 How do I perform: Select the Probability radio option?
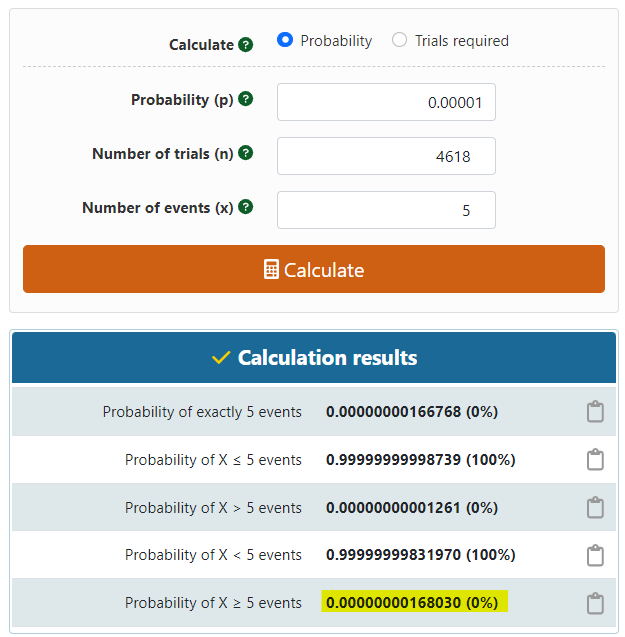(285, 40)
